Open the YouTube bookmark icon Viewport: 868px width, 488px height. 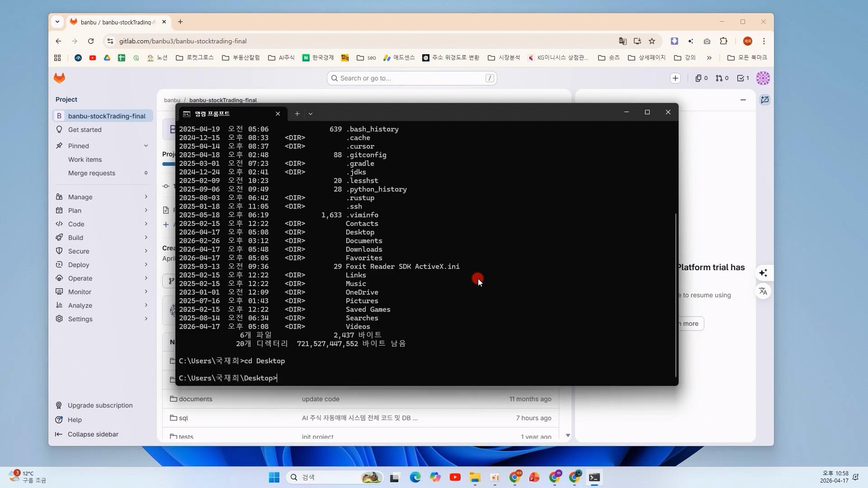[x=93, y=58]
